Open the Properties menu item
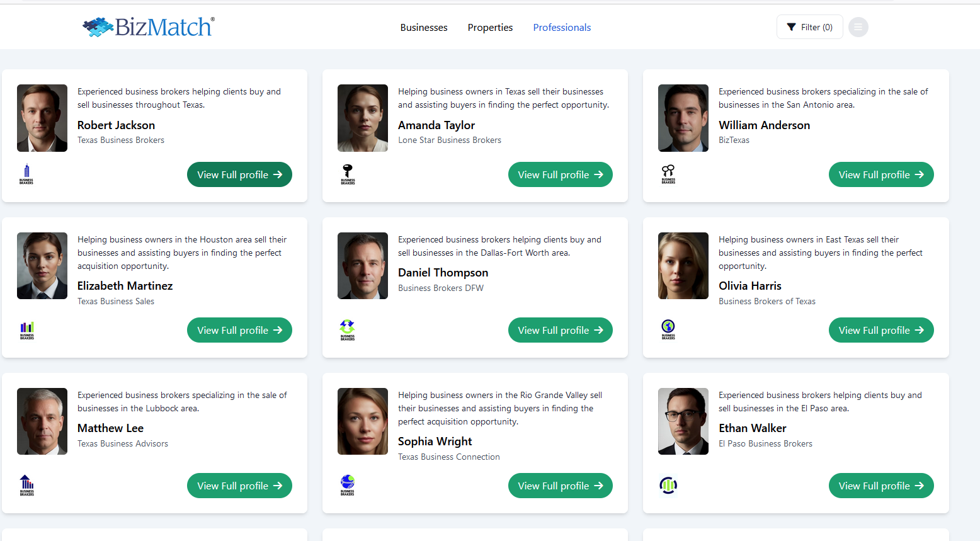The height and width of the screenshot is (541, 980). (490, 28)
